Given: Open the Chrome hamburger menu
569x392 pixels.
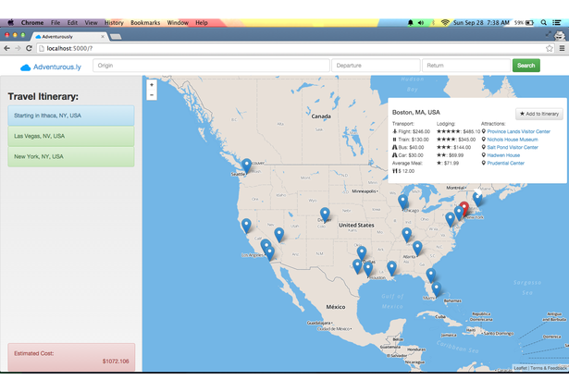Looking at the screenshot, I should click(x=562, y=48).
